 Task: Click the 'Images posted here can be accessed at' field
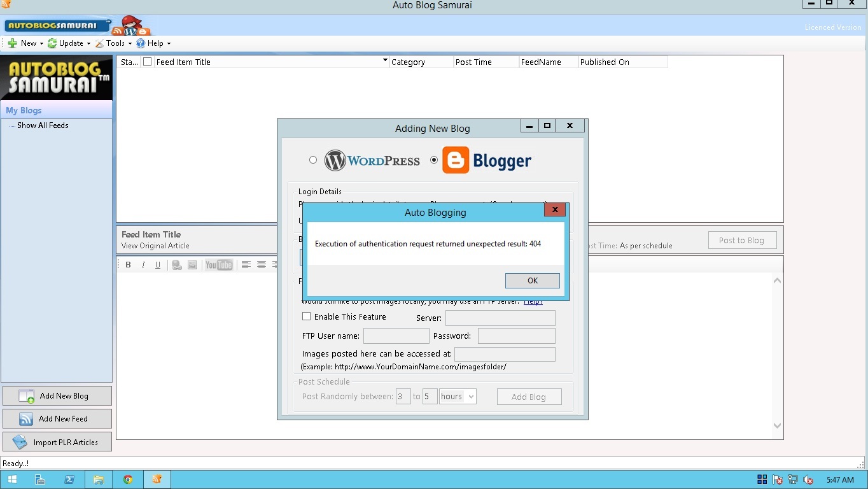(x=505, y=354)
